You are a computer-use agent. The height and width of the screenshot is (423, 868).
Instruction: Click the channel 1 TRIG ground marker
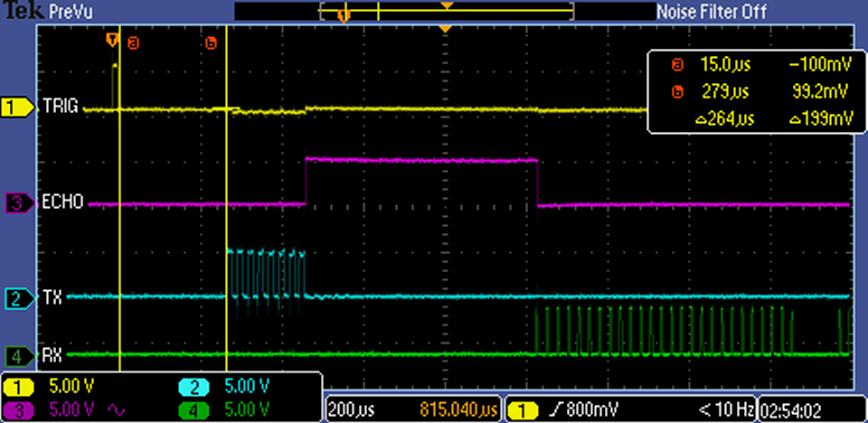[14, 108]
